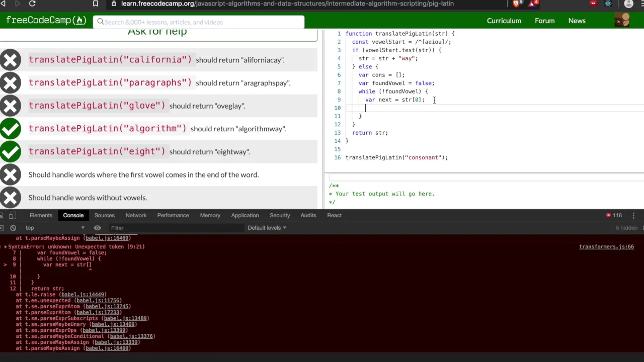Click the freeCodeCamp user avatar thumbnail
Image resolution: width=644 pixels, height=362 pixels.
click(622, 20)
